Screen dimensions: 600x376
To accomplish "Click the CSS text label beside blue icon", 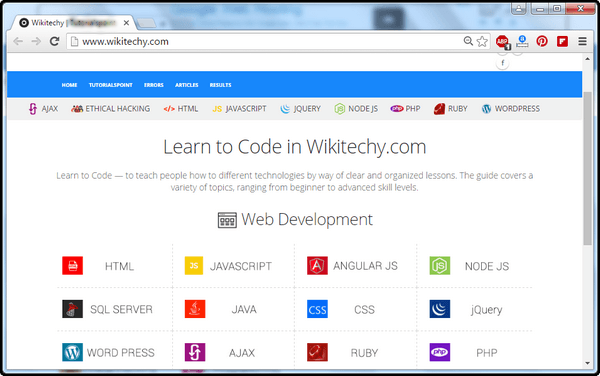I will 364,309.
